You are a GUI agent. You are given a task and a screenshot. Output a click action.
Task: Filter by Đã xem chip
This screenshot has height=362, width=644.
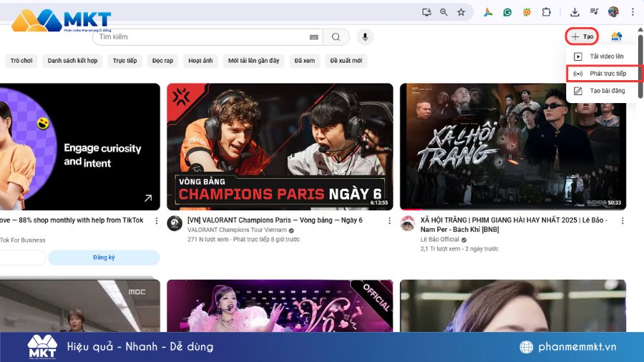pos(305,61)
